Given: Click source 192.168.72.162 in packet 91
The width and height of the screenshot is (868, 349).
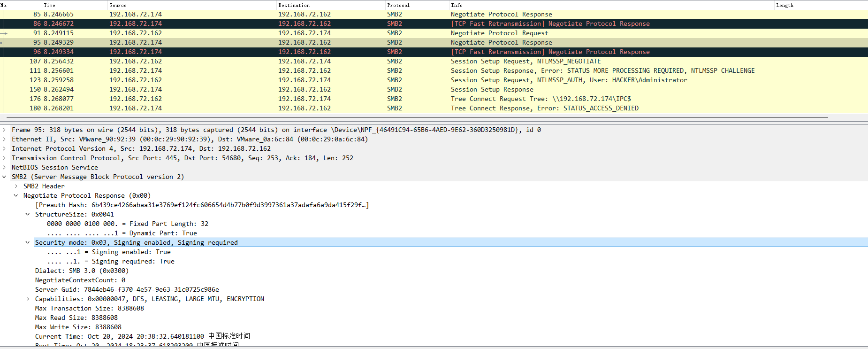Looking at the screenshot, I should click(136, 33).
